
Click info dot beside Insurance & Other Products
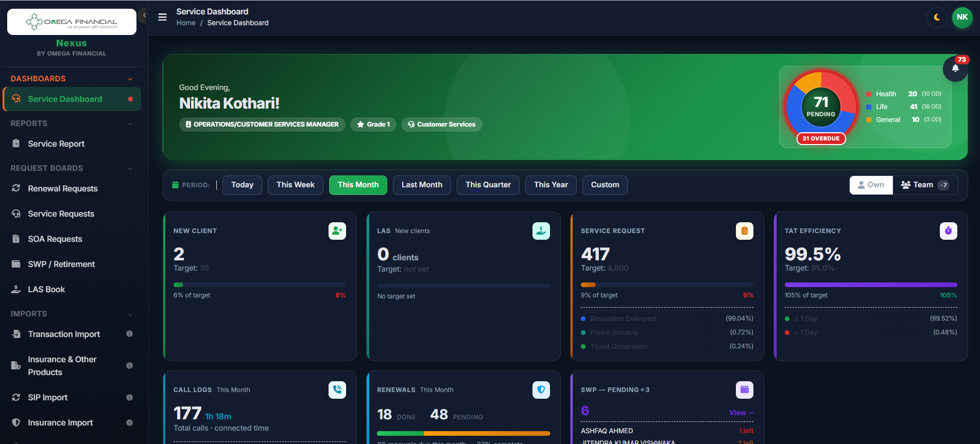[129, 366]
